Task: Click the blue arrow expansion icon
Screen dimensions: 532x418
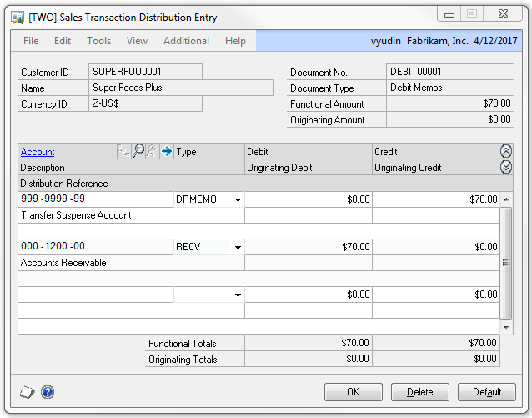Action: click(x=166, y=151)
